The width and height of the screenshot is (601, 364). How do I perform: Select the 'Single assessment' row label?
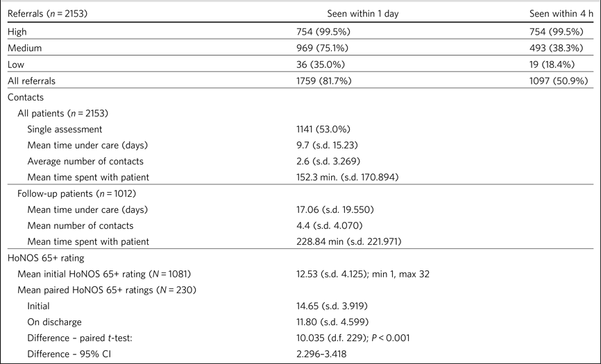65,129
